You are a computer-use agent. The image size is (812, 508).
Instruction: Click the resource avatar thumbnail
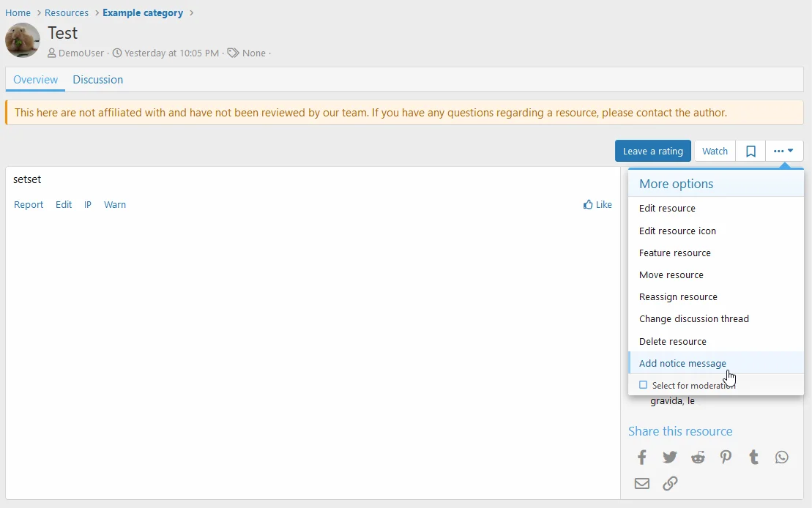click(23, 40)
